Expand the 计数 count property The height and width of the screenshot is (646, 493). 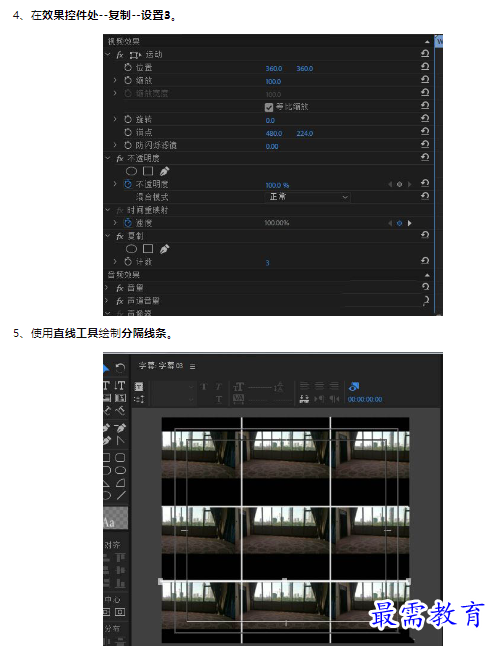[115, 261]
